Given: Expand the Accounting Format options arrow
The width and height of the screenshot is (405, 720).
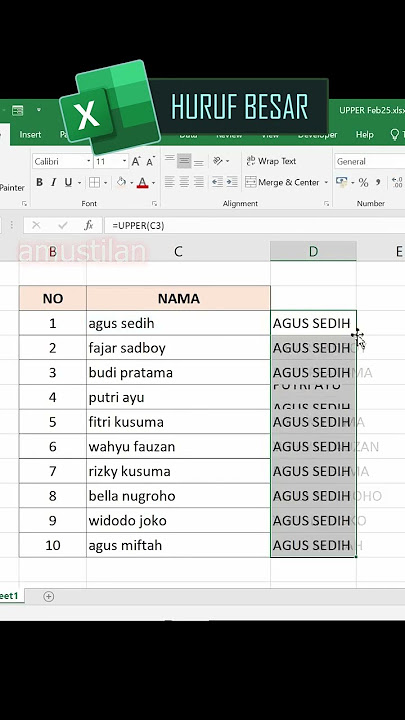Looking at the screenshot, I should pyautogui.click(x=353, y=183).
